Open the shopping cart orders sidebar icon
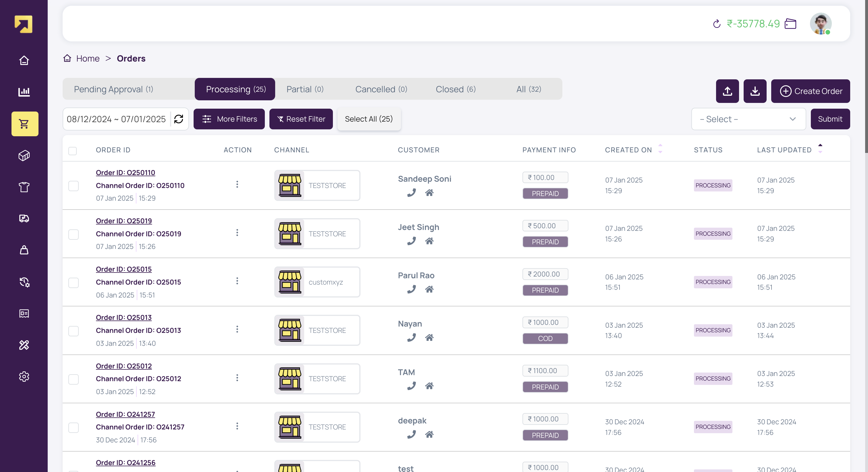This screenshot has width=868, height=472. [24, 124]
